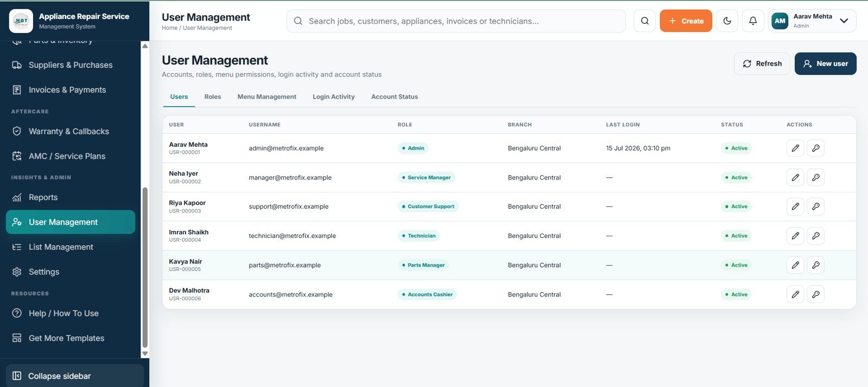
Task: Click key icon for Riya Kapoor
Action: point(815,207)
